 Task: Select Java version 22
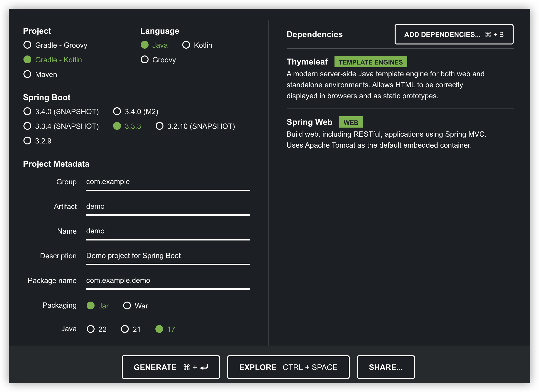(91, 329)
